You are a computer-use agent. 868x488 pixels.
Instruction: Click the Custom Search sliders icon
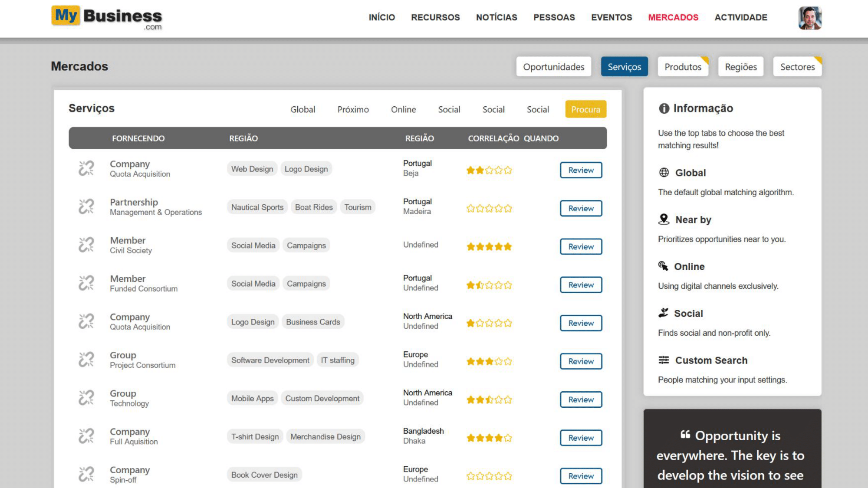click(x=664, y=360)
